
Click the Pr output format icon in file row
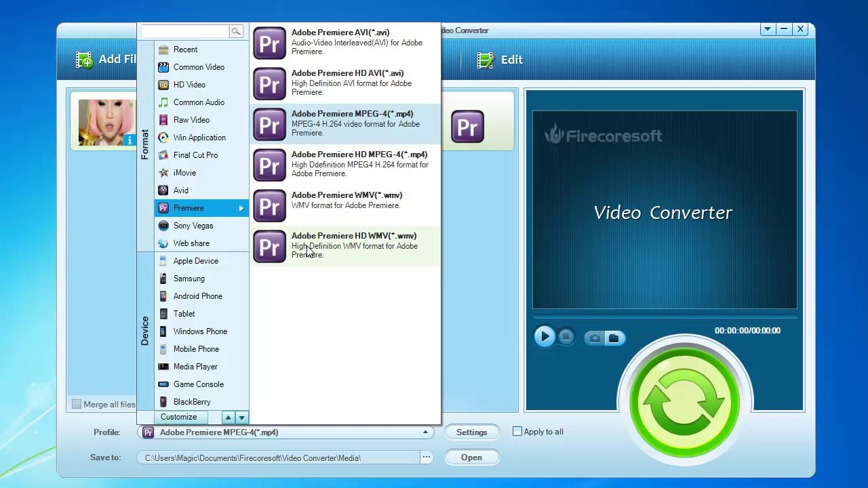coord(467,127)
